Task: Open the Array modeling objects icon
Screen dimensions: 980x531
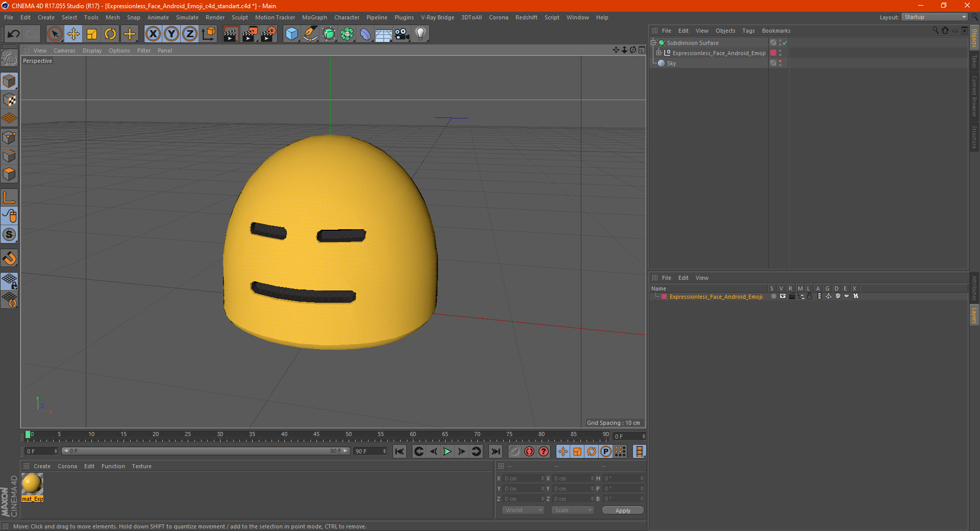Action: click(x=347, y=34)
